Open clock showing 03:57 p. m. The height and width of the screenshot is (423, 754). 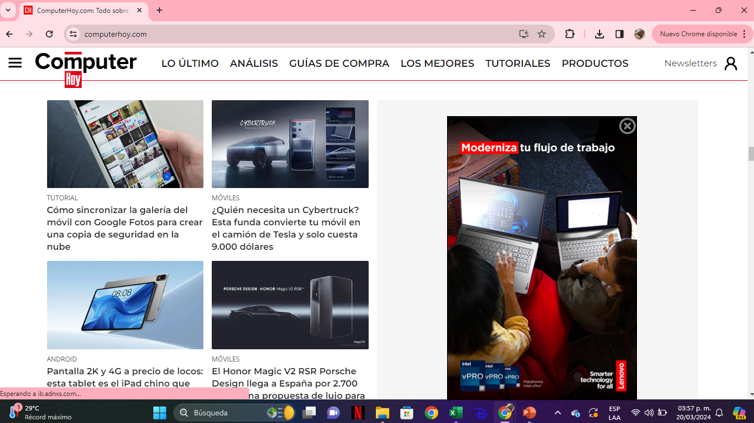(693, 412)
